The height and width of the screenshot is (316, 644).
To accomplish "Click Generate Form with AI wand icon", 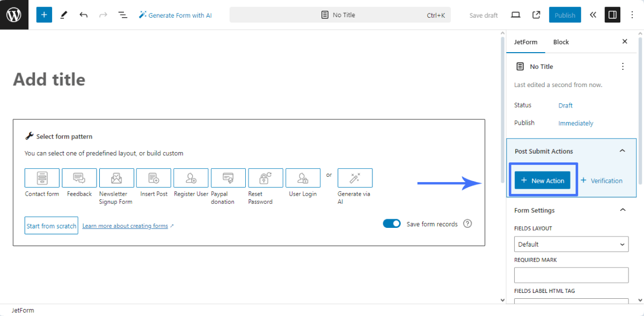I will point(143,15).
